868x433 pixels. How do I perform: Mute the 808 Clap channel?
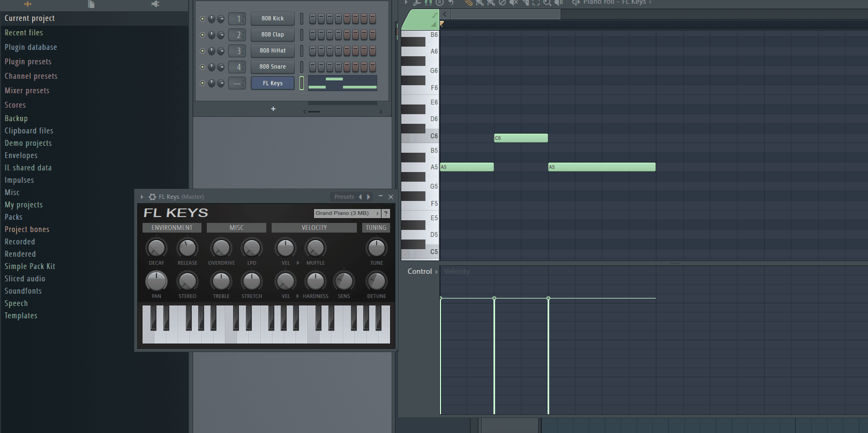click(203, 35)
